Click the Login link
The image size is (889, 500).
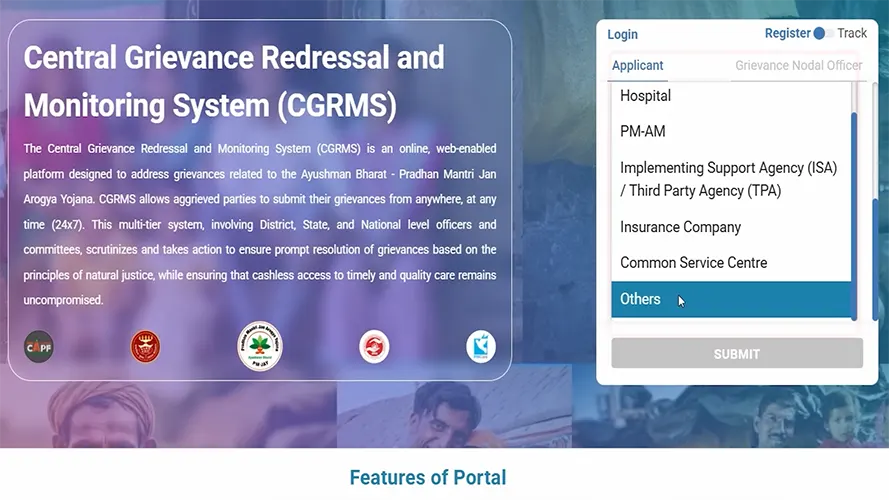pyautogui.click(x=623, y=35)
